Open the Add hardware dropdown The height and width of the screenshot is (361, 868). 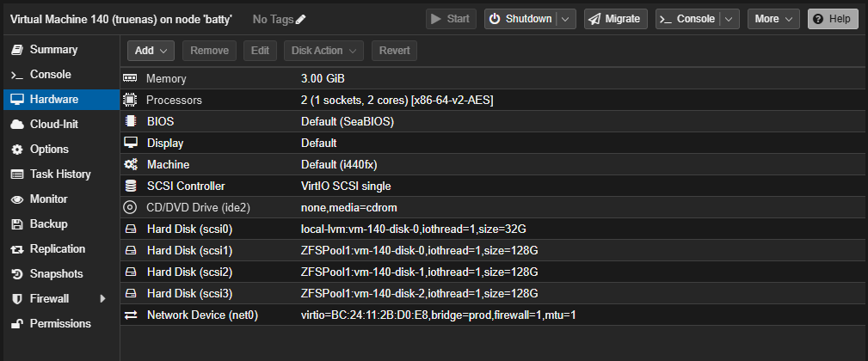(151, 51)
